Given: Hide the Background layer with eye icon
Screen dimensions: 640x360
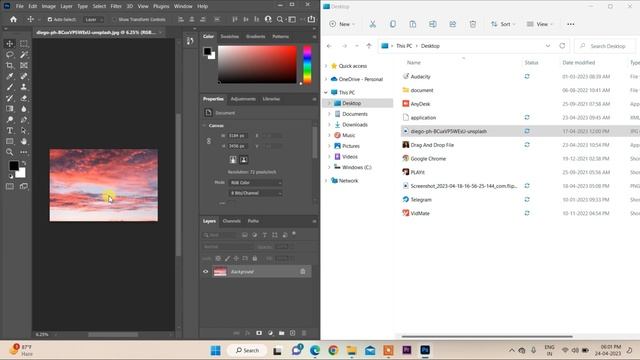Looking at the screenshot, I should coord(206,271).
